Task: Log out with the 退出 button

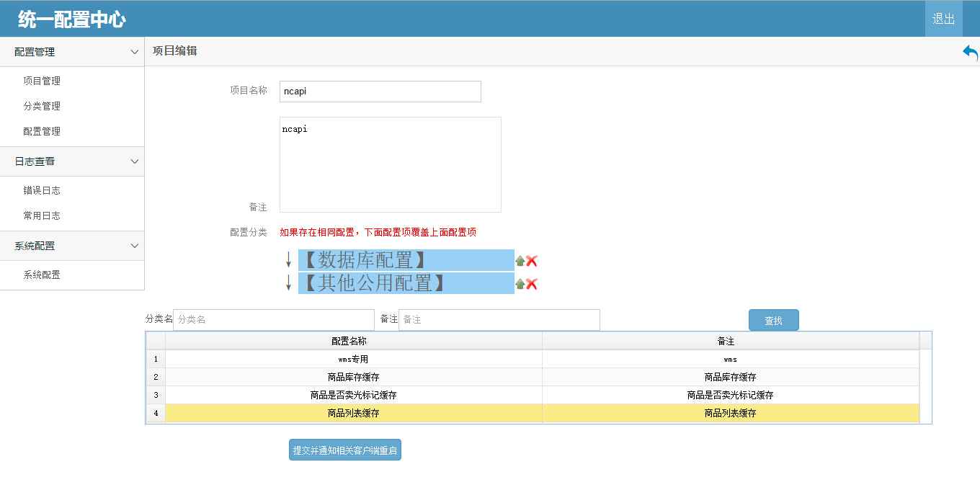Action: coord(944,19)
